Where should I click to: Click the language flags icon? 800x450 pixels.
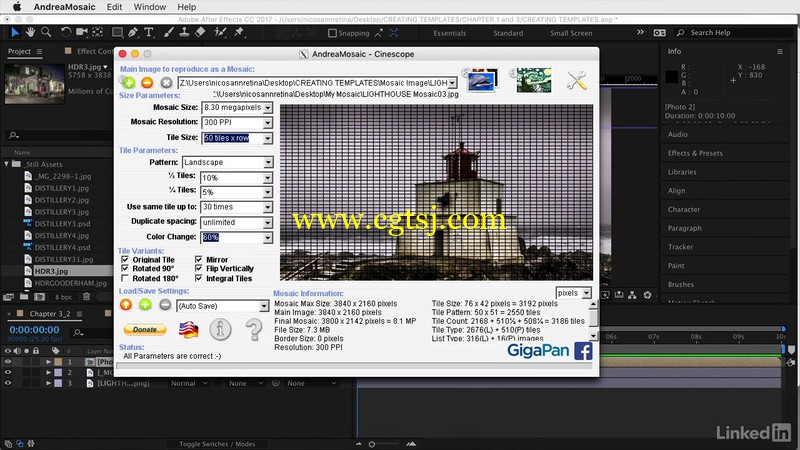188,330
